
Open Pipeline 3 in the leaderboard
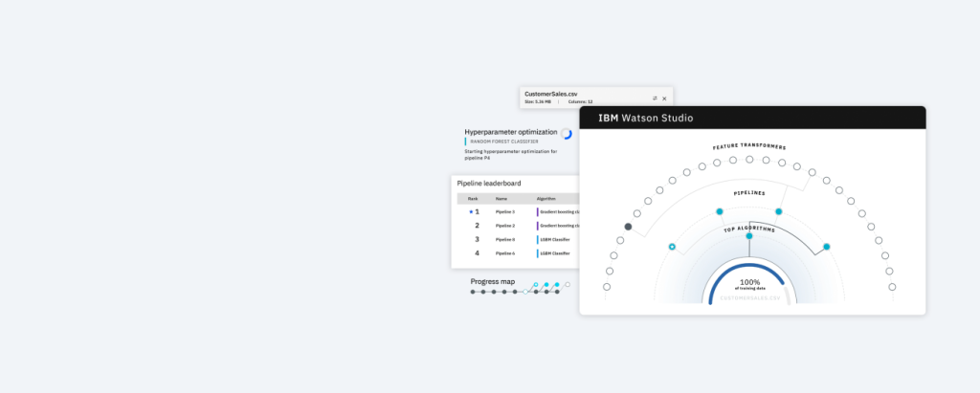[505, 212]
